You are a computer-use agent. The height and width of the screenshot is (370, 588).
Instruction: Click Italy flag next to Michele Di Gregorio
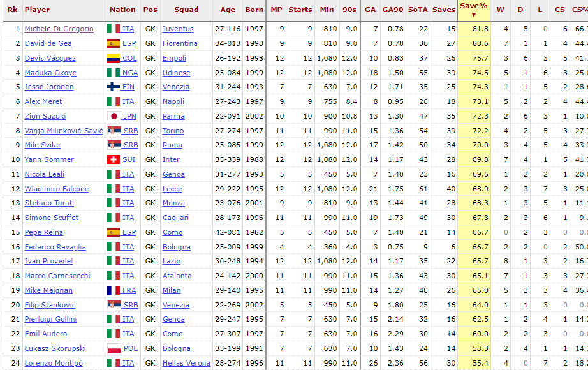(113, 29)
